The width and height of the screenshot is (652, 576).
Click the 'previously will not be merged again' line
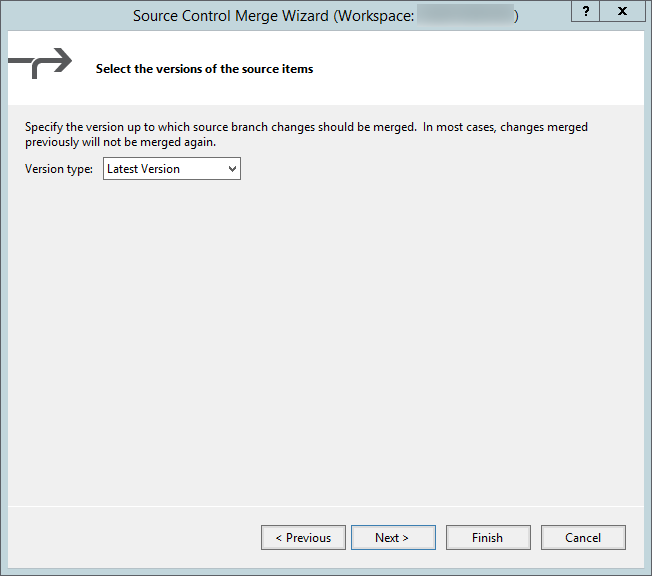pyautogui.click(x=120, y=141)
